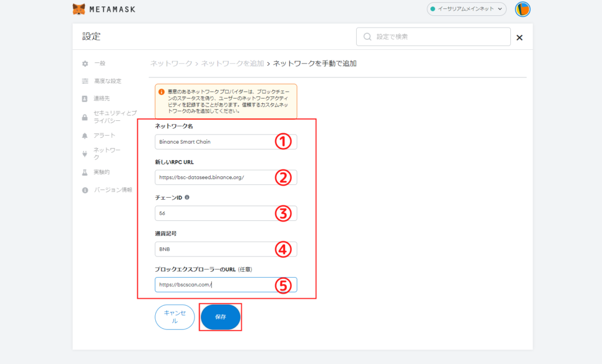Click the sliders icon for 高度な設定

85,81
